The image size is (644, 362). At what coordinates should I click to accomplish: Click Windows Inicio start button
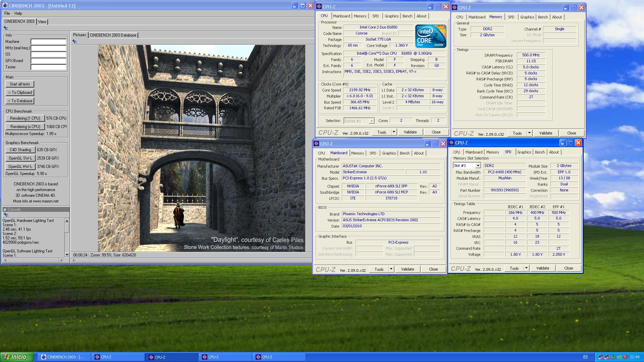pyautogui.click(x=17, y=357)
